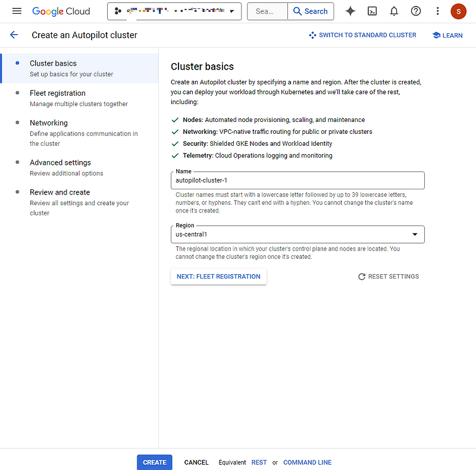Click inside the cluster Name field
This screenshot has width=476, height=470.
[x=297, y=180]
